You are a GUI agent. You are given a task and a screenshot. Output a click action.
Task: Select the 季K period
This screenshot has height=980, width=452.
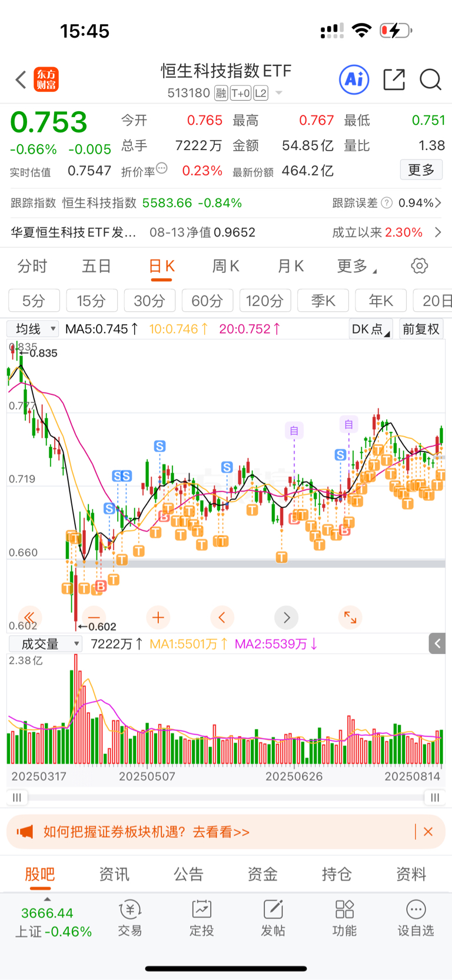(323, 301)
